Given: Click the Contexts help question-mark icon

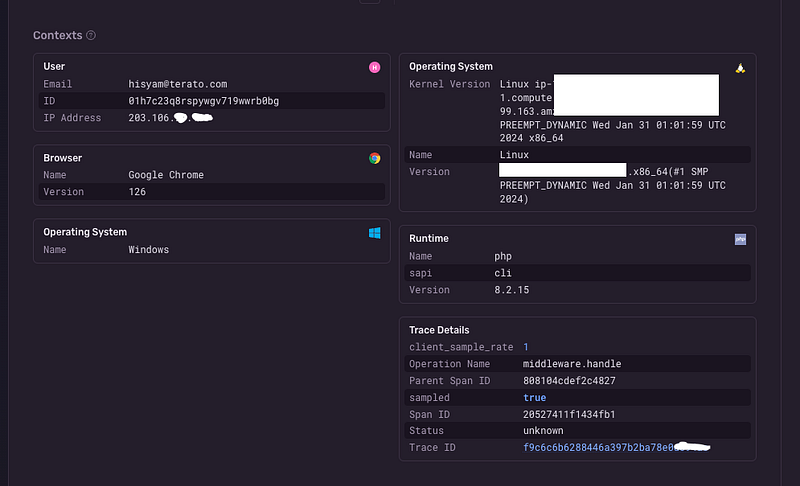Looking at the screenshot, I should [x=91, y=35].
